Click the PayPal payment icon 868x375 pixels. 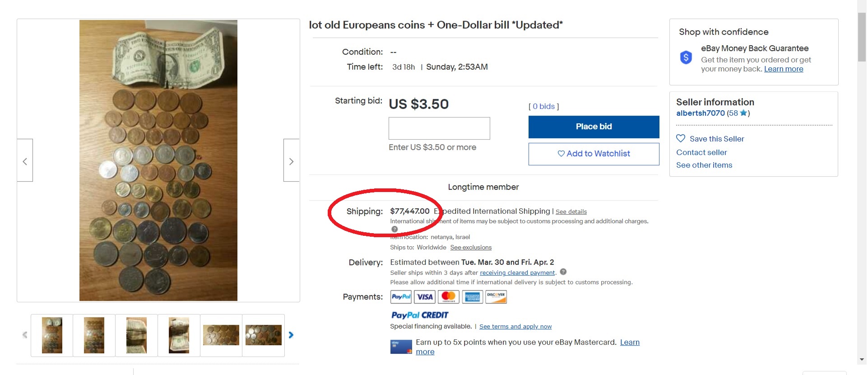click(x=401, y=297)
